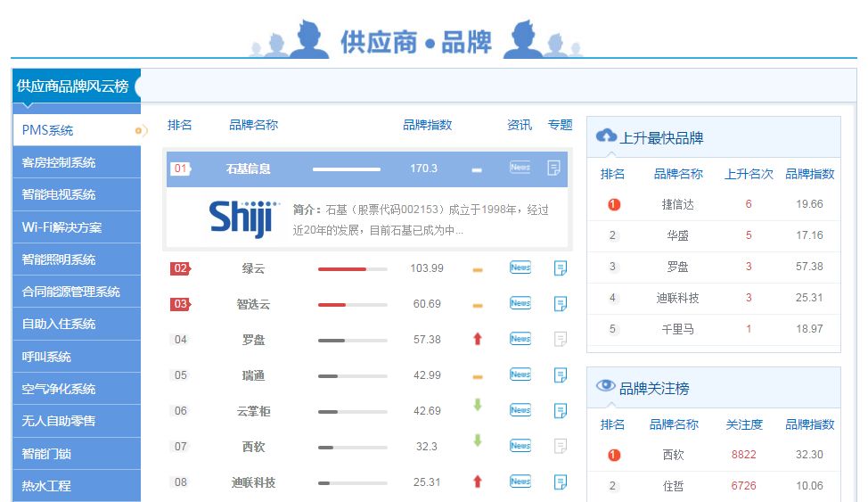Click red up arrow in 迪联科技 row
Viewport: 868px width, 502px height.
tap(478, 481)
